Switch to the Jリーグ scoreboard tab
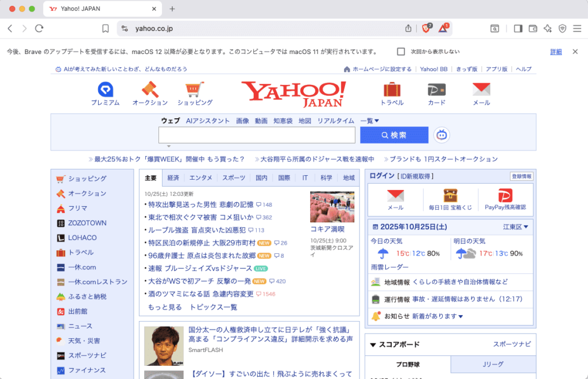The height and width of the screenshot is (379, 588). [493, 364]
